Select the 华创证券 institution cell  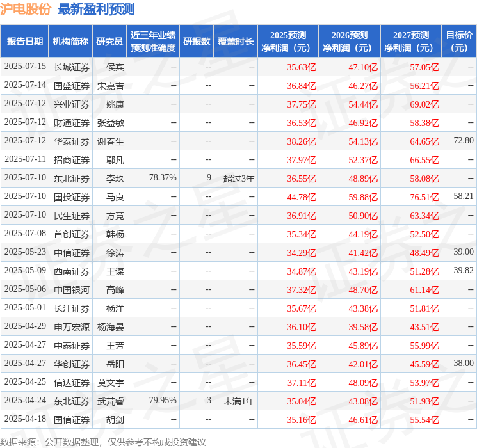72,364
